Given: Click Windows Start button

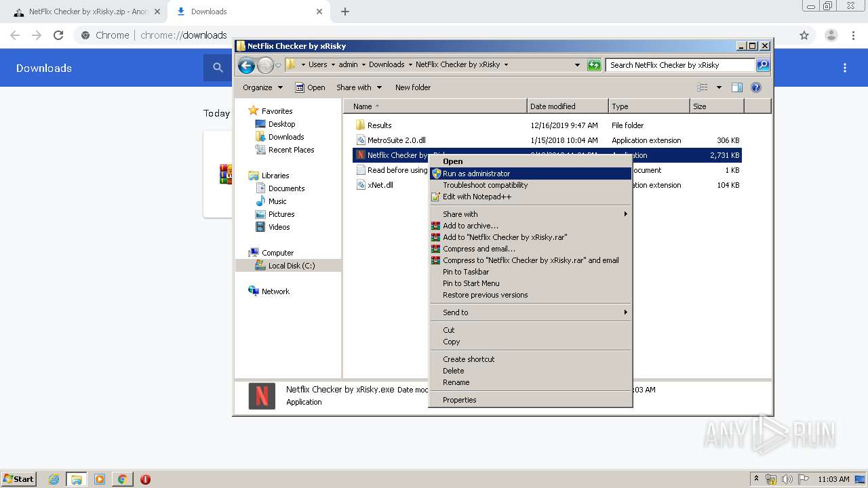Looking at the screenshot, I should pyautogui.click(x=18, y=479).
